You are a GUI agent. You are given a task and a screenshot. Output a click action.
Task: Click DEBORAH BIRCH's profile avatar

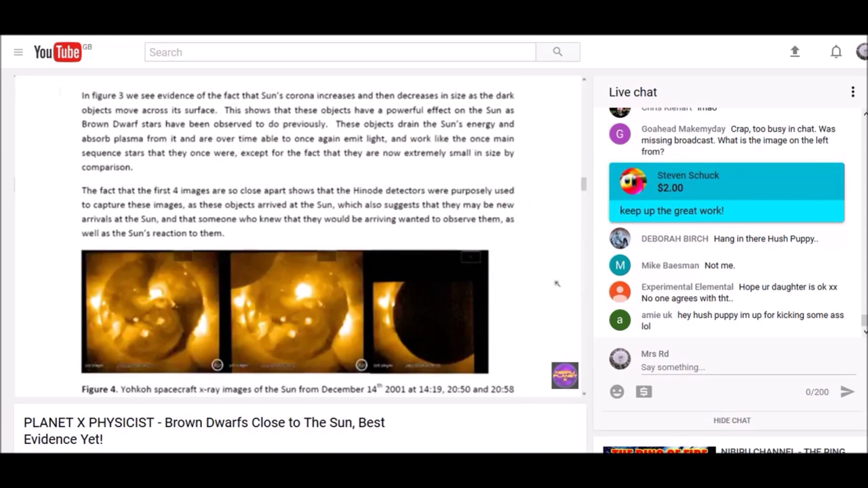click(x=620, y=239)
